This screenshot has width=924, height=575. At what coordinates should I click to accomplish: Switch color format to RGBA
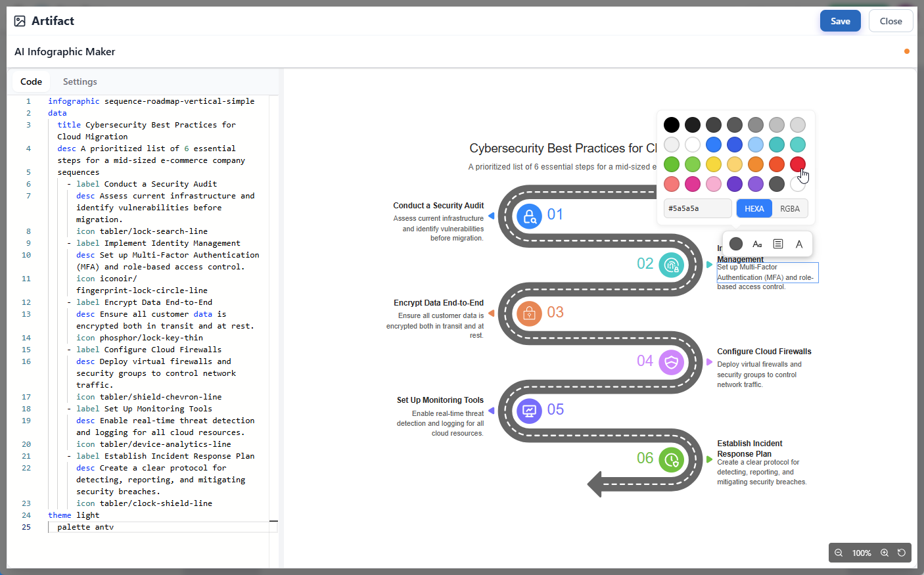[x=790, y=208]
